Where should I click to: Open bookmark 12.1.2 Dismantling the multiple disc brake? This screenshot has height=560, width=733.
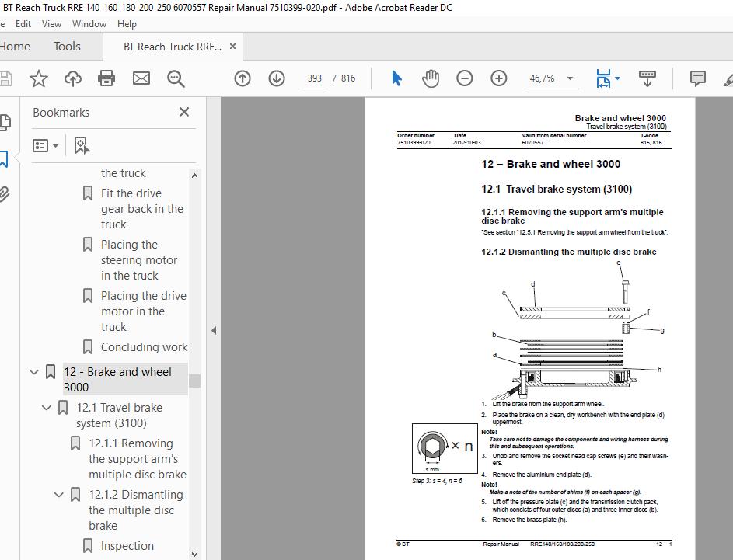(136, 510)
